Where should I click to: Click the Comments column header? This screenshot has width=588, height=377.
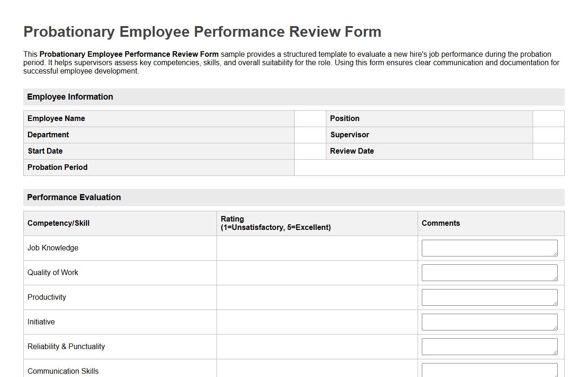(440, 223)
